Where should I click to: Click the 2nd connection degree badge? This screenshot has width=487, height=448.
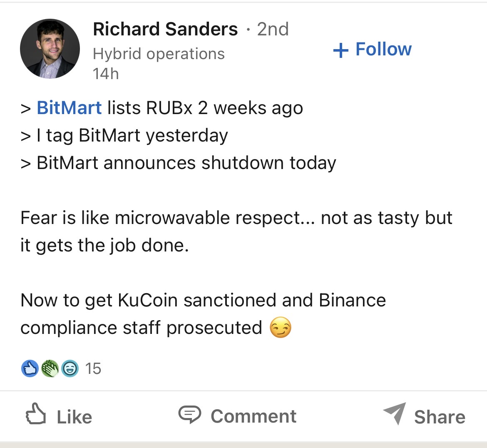pyautogui.click(x=273, y=29)
